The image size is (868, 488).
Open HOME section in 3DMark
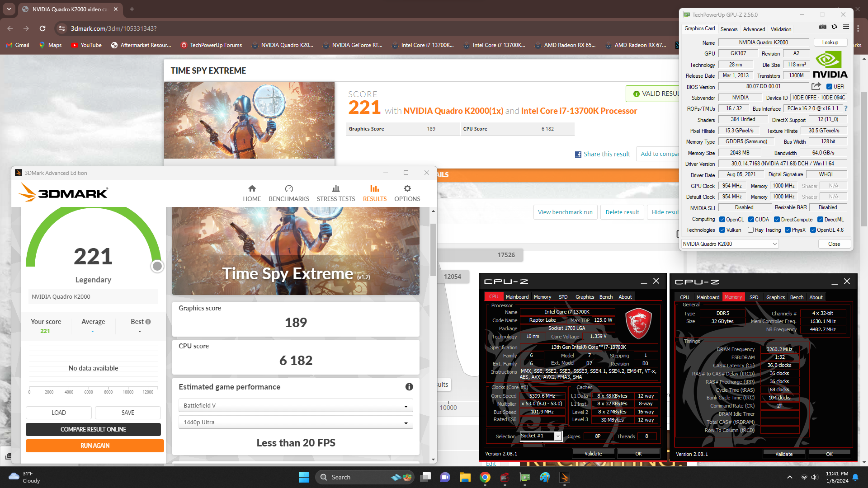(x=252, y=193)
